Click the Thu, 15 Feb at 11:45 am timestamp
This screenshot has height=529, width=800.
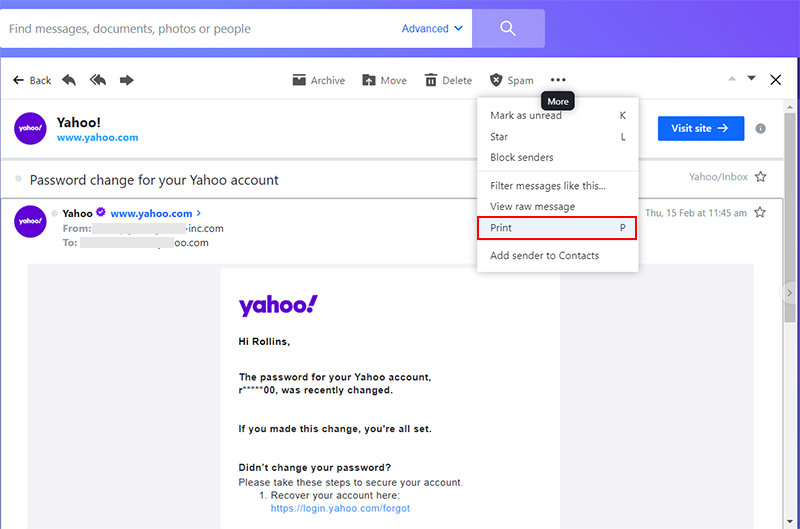click(x=696, y=213)
